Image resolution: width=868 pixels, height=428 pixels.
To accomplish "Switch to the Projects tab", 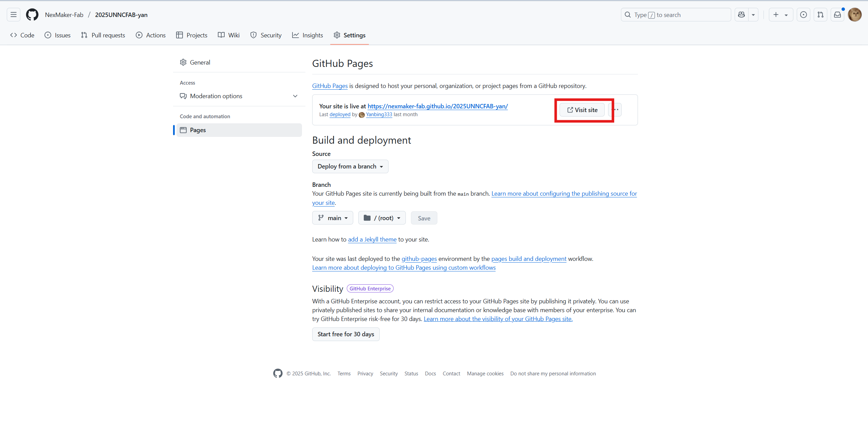I will coord(192,35).
